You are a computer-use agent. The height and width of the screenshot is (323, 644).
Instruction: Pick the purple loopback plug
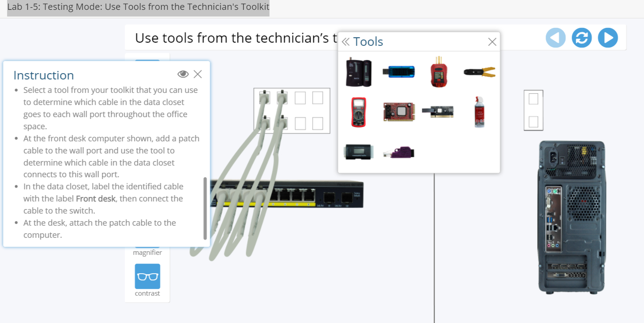pyautogui.click(x=399, y=153)
